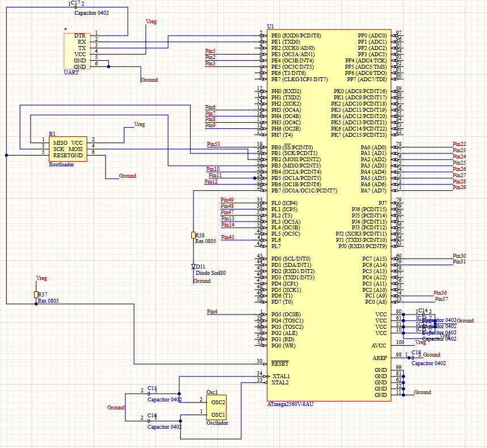Click the Pin25 net label
The width and height of the screenshot is (487, 448).
pyautogui.click(x=459, y=162)
